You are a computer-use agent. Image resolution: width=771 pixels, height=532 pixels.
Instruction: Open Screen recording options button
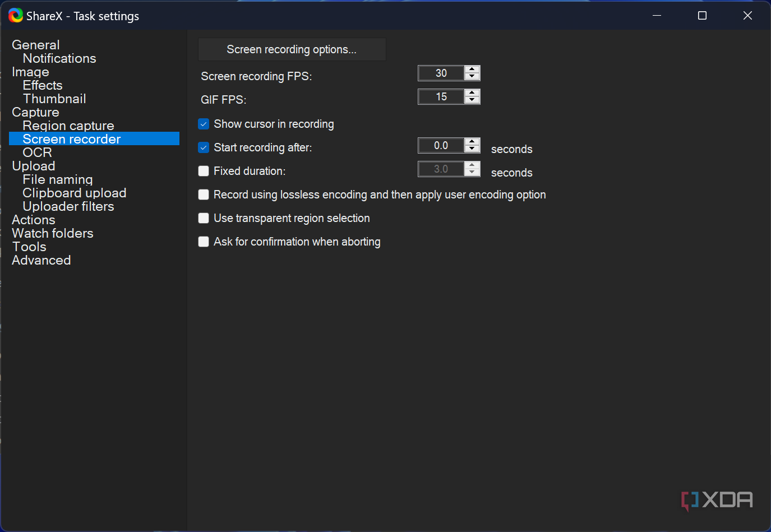click(292, 49)
